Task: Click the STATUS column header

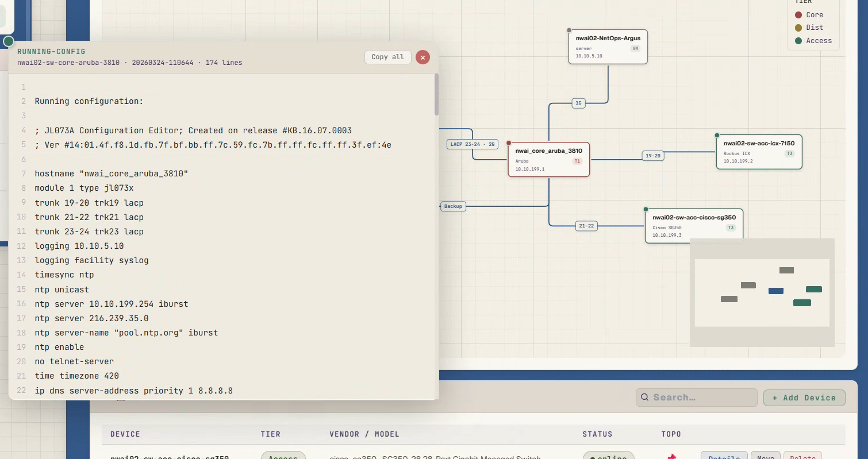Action: 597,434
